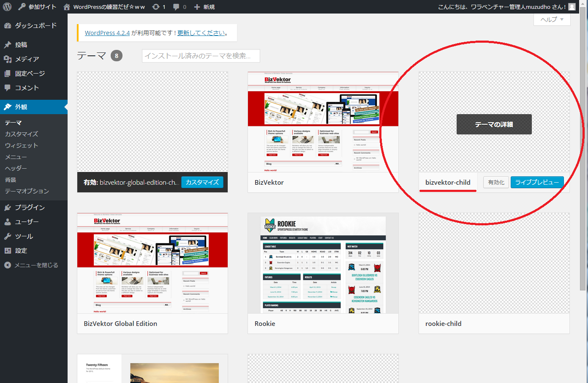Click the installed themes search field
This screenshot has width=588, height=383.
click(x=201, y=56)
